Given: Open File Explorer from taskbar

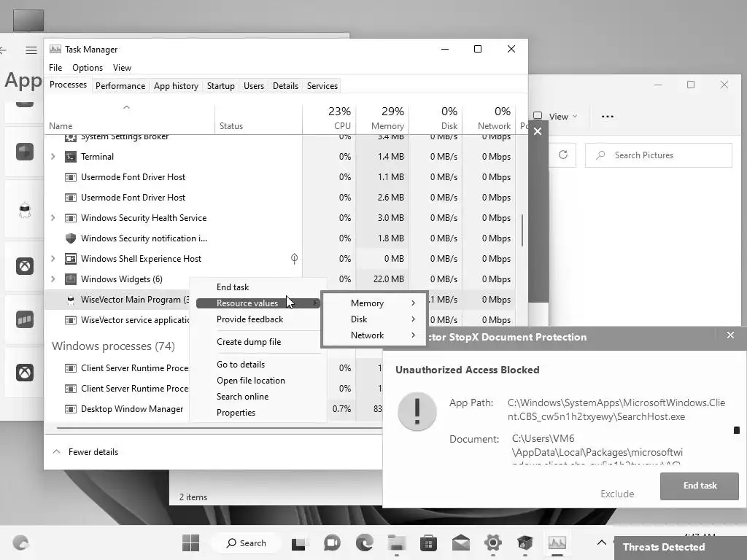Looking at the screenshot, I should click(396, 542).
